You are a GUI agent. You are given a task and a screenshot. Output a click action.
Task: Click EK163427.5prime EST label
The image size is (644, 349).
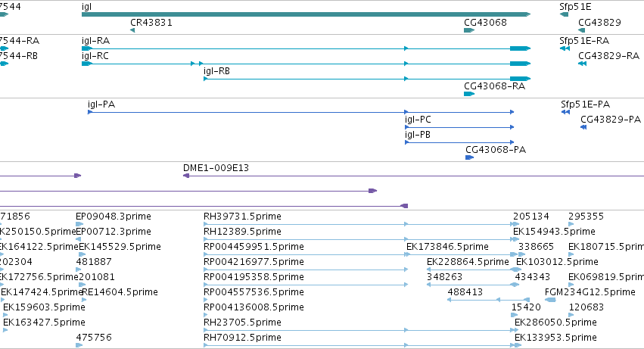coord(44,323)
